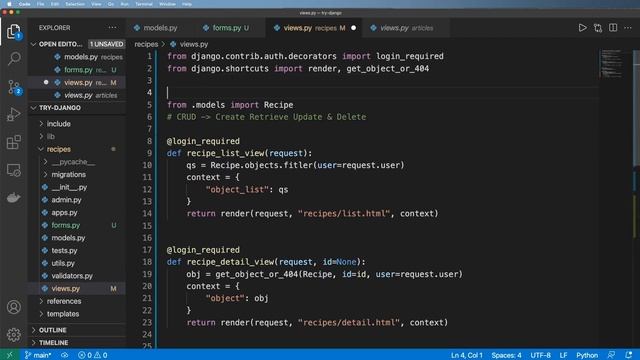Viewport: 640px width, 360px height.
Task: Switch to the views.py articles tab
Action: (x=407, y=28)
